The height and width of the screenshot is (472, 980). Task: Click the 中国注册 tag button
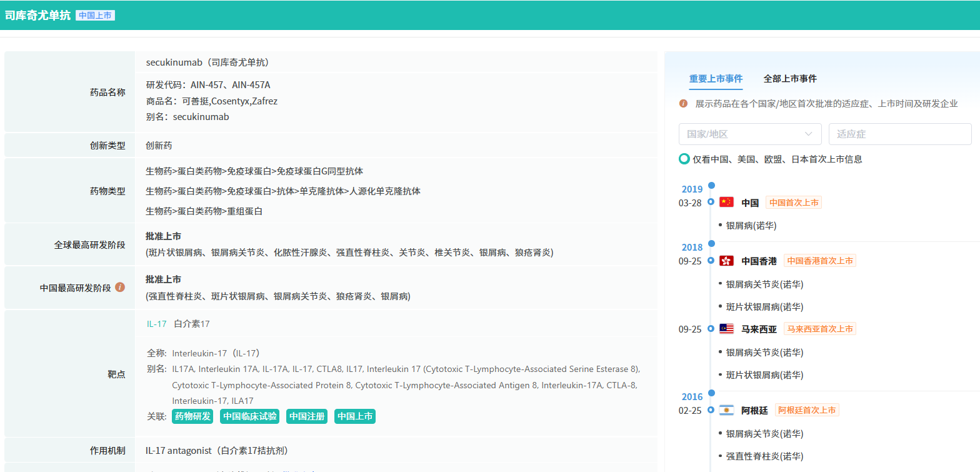coord(307,416)
